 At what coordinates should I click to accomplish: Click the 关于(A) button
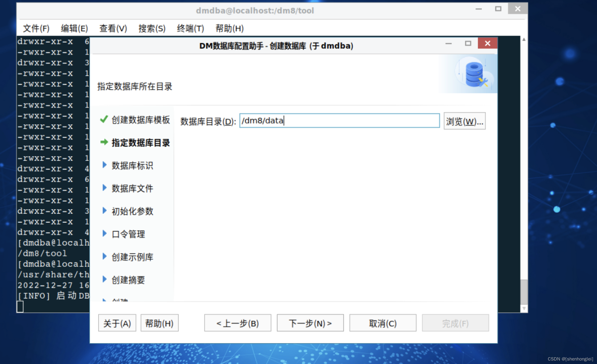tap(117, 323)
